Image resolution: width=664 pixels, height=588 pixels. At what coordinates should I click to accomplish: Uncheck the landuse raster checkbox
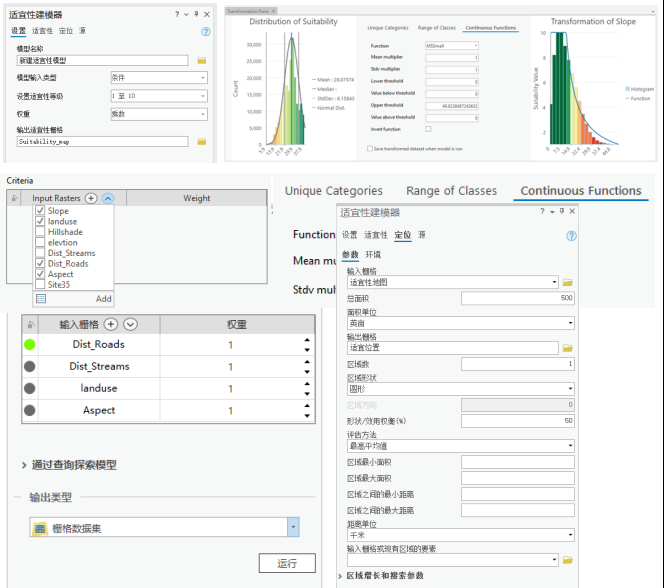40,221
